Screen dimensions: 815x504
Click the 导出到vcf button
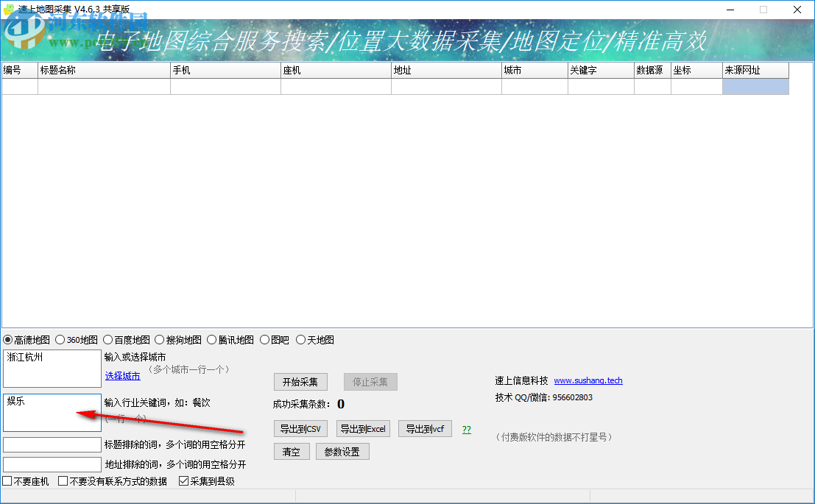point(425,428)
